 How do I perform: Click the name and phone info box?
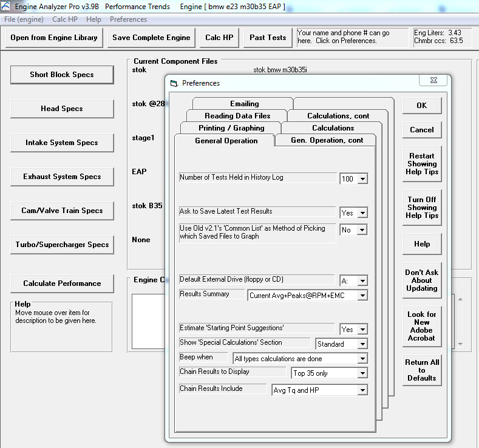pyautogui.click(x=352, y=37)
